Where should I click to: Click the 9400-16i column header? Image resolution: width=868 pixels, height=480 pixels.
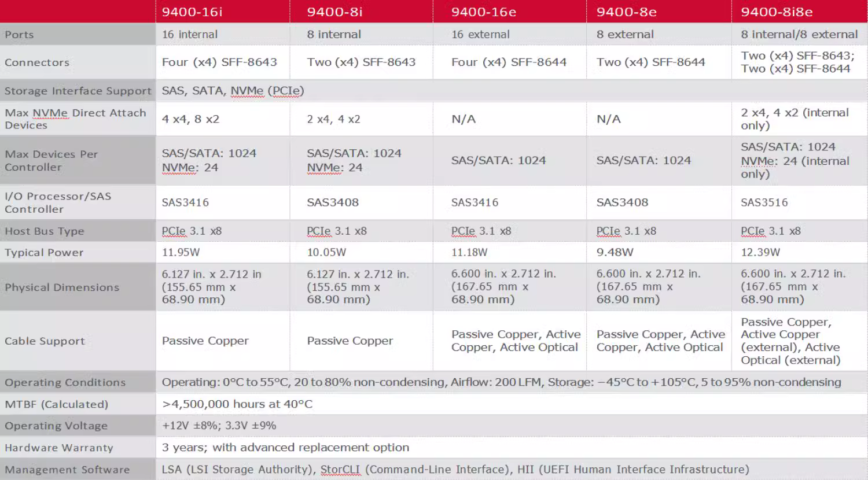tap(192, 12)
